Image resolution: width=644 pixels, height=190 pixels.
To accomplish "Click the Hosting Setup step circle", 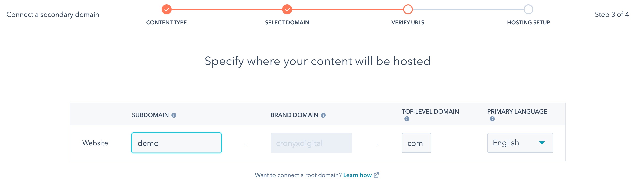I will click(x=528, y=9).
